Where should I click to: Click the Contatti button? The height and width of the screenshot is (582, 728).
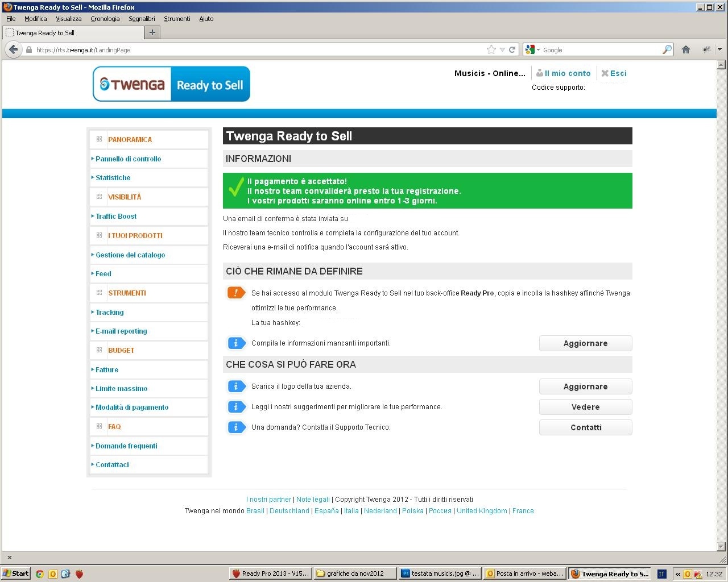point(585,427)
